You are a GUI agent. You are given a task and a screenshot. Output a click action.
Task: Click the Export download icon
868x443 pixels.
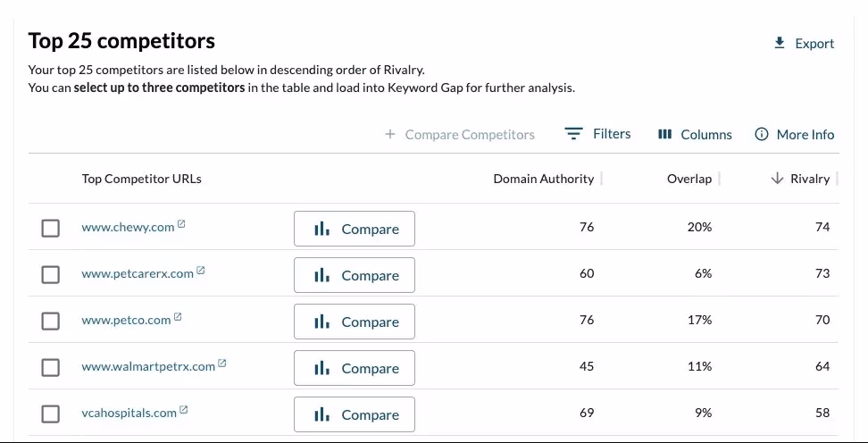780,43
